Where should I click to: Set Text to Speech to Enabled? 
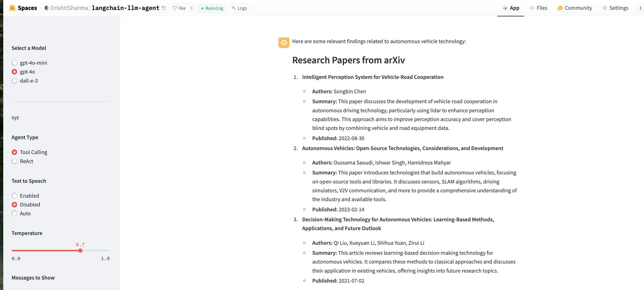25,196
